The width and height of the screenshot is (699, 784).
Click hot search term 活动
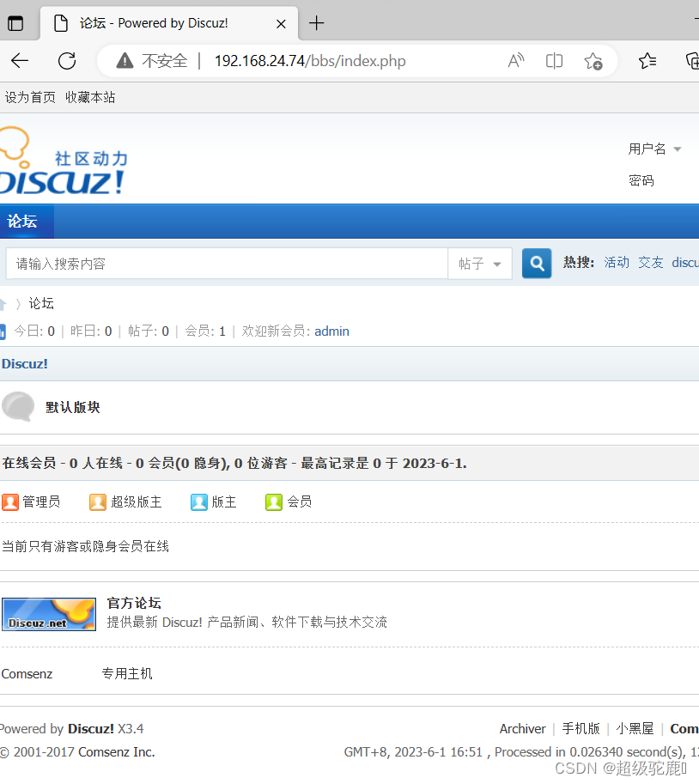617,263
